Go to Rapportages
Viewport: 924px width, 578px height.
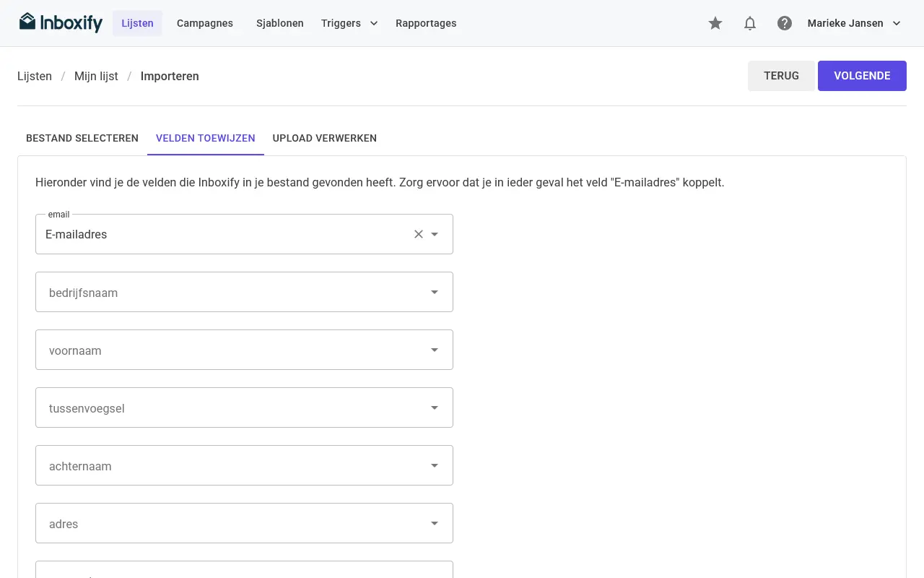(x=426, y=23)
